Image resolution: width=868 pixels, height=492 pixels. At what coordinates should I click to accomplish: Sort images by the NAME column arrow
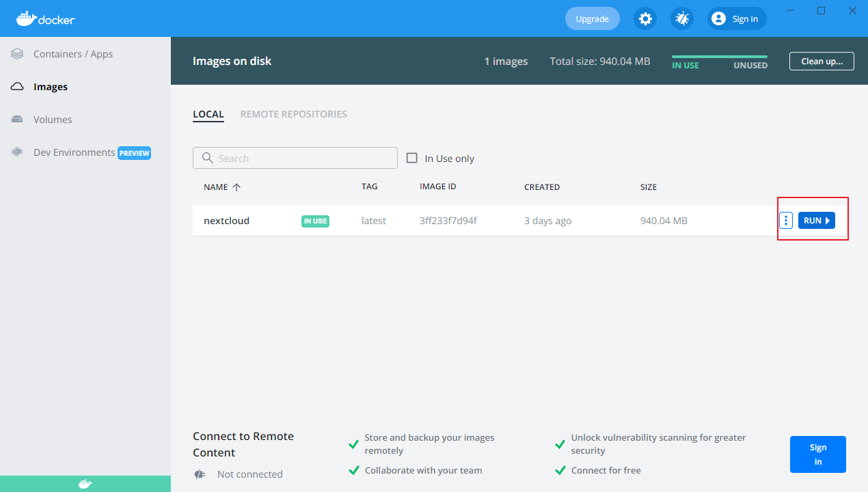236,187
